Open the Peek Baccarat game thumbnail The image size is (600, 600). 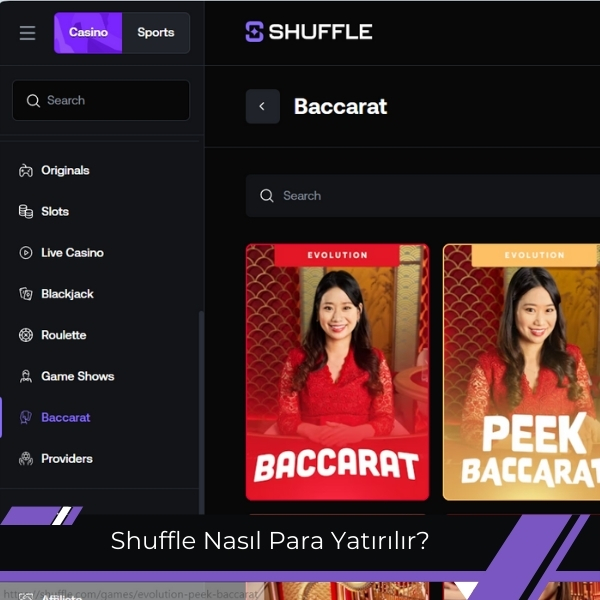[x=522, y=372]
